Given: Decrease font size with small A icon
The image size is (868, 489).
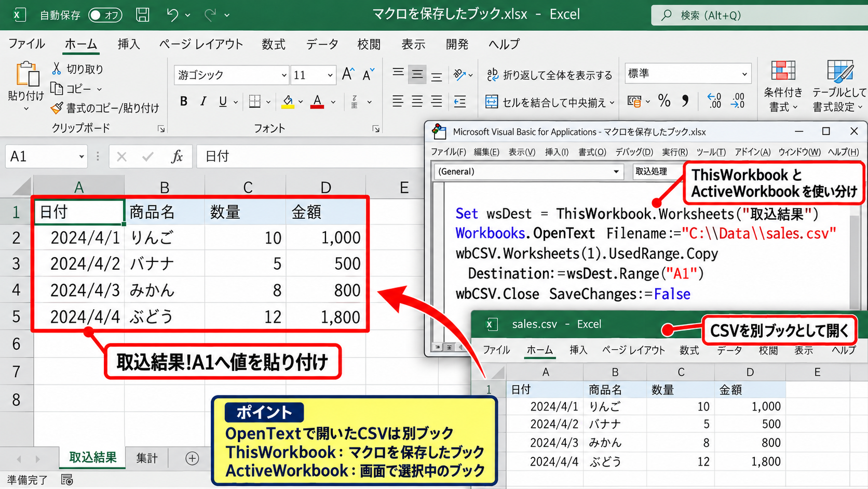Looking at the screenshot, I should [x=368, y=74].
